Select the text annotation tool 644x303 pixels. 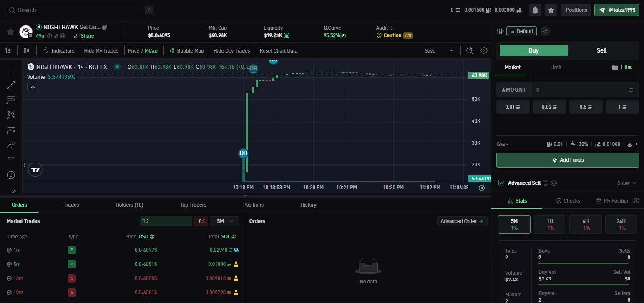[11, 160]
